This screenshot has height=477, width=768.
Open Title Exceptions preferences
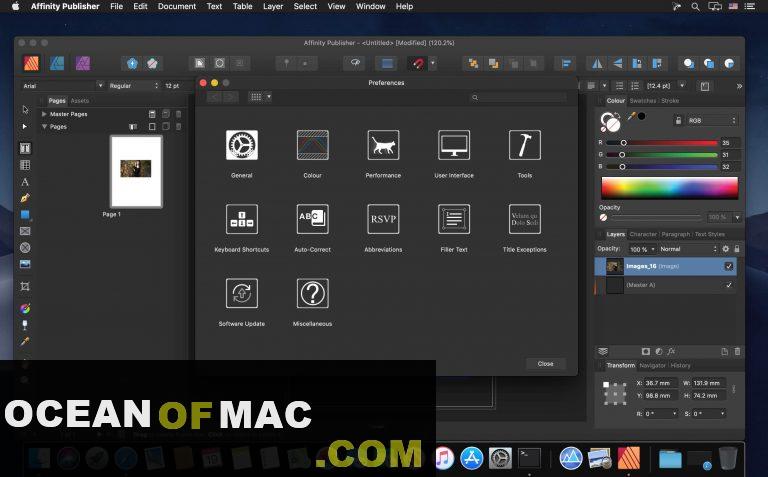(x=525, y=219)
